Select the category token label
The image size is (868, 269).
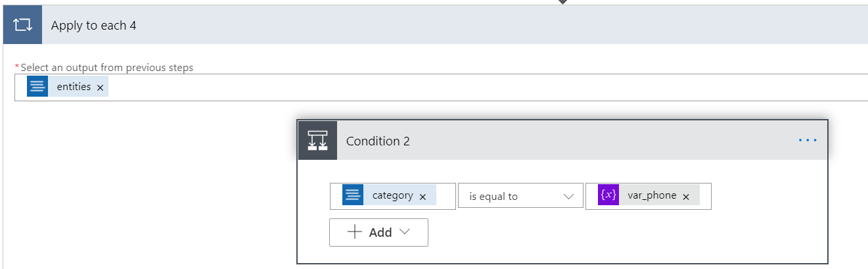(392, 195)
